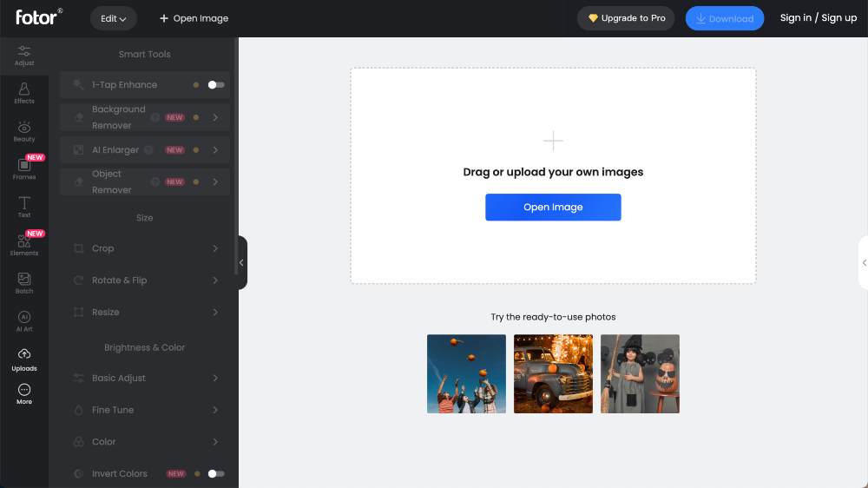Click the Background Remover info icon
The image size is (868, 488).
click(x=155, y=117)
